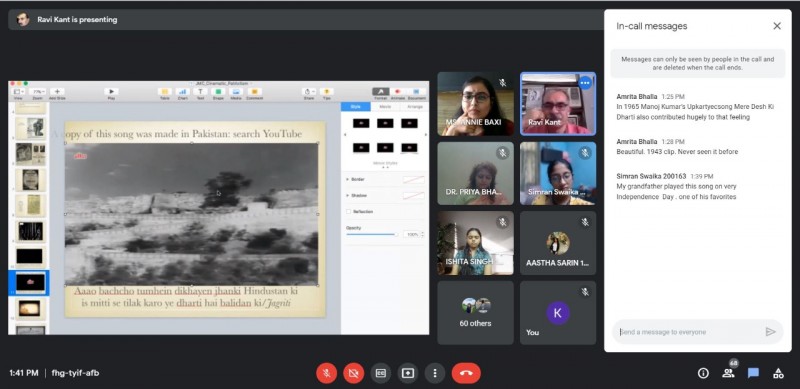
Task: Click the send message arrow icon
Action: [770, 332]
